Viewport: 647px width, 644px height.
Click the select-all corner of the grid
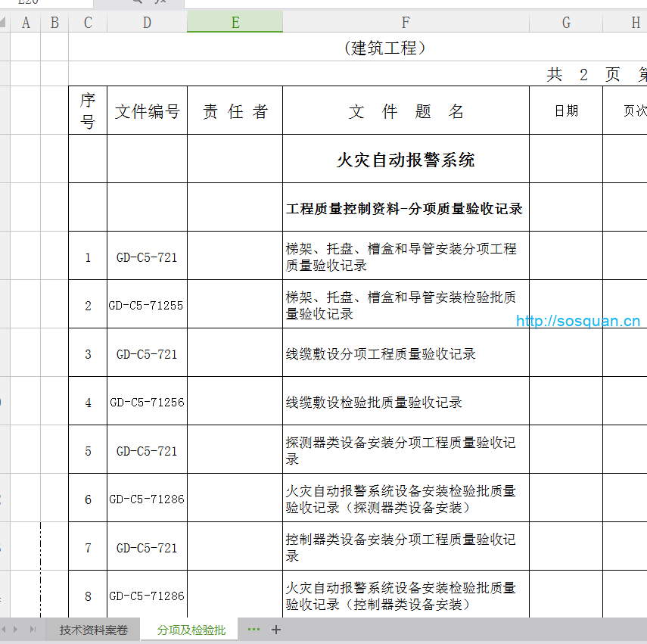pos(5,23)
